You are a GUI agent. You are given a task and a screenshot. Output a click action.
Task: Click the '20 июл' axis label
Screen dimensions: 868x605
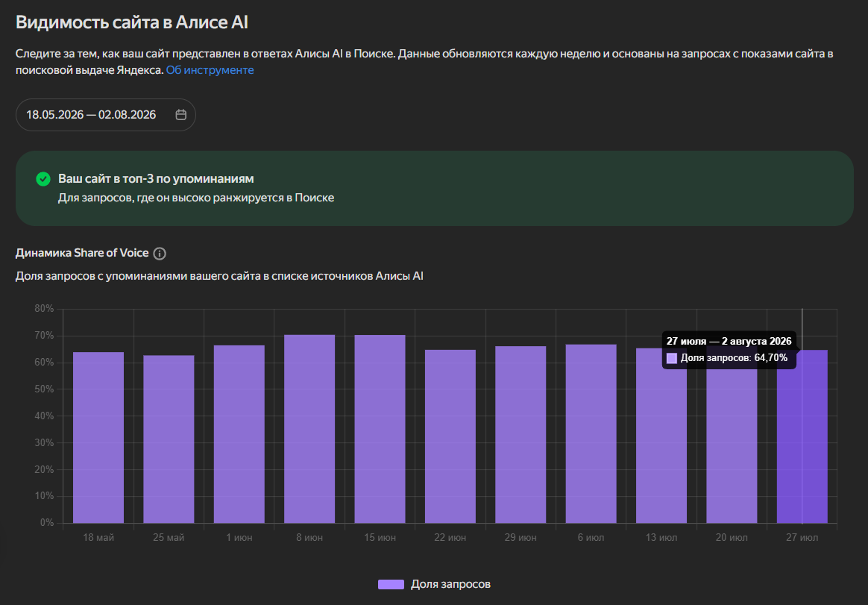(x=732, y=537)
